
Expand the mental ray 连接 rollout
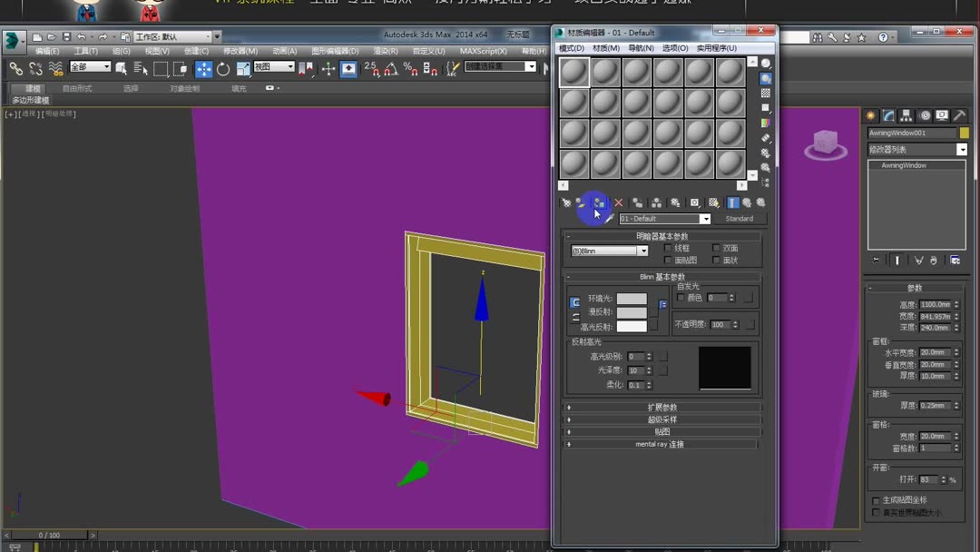(x=661, y=444)
